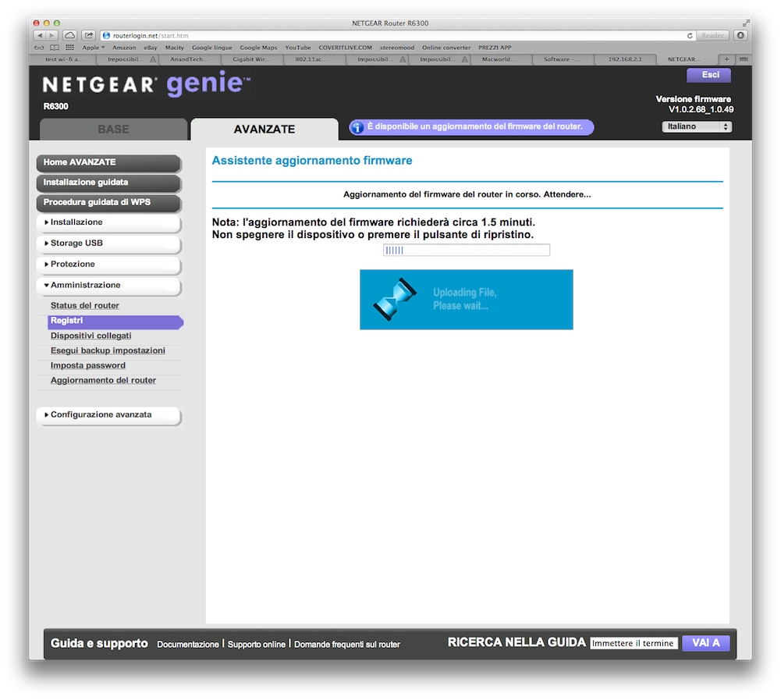
Task: Open Installazione guidata
Action: [x=108, y=183]
